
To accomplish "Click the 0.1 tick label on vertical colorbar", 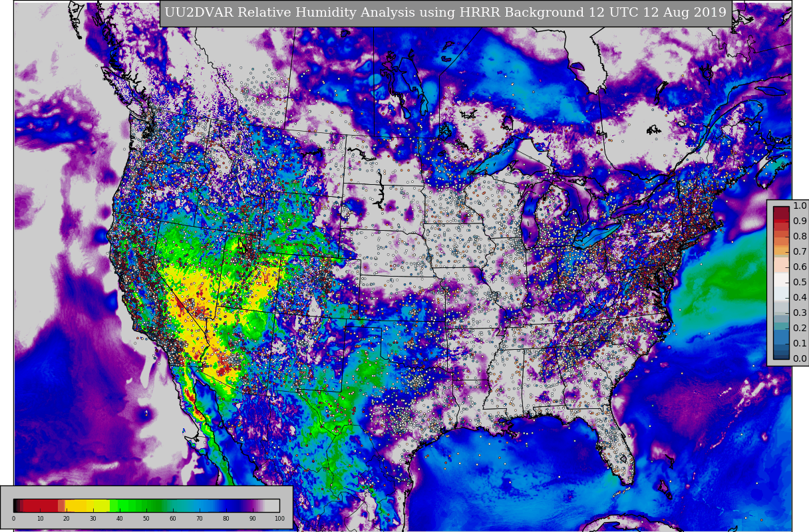I will 800,344.
